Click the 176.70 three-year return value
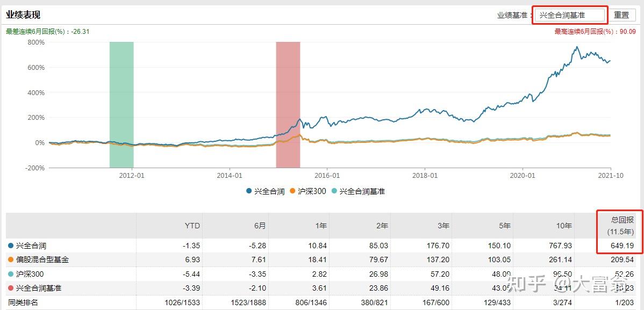This screenshot has height=310, width=644. (438, 246)
